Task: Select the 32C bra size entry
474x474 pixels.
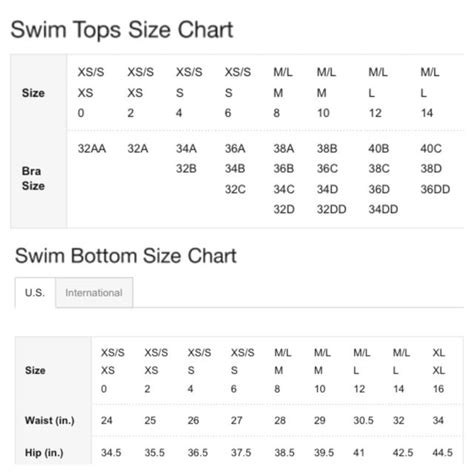Action: [x=235, y=189]
